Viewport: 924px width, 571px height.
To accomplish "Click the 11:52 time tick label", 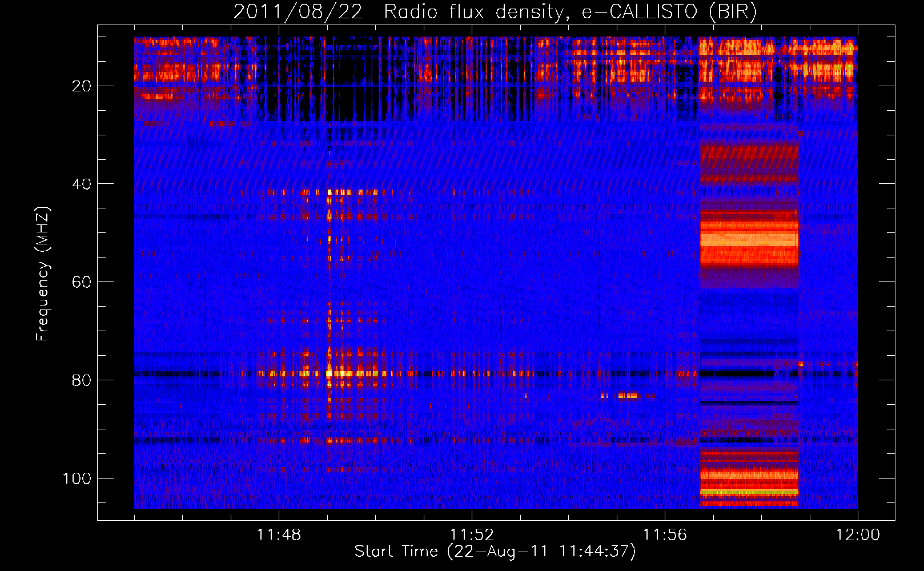I will pyautogui.click(x=472, y=534).
